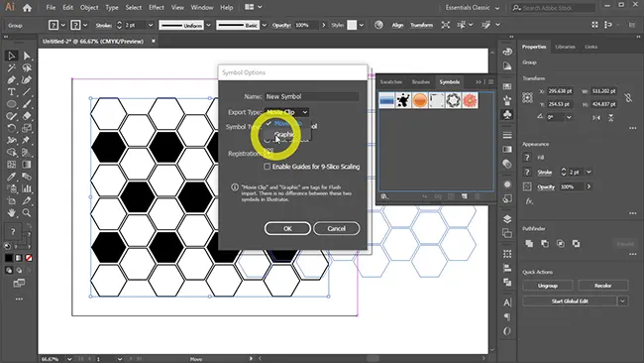Click the Transform button in control bar
Image resolution: width=644 pixels, height=363 pixels.
click(422, 25)
